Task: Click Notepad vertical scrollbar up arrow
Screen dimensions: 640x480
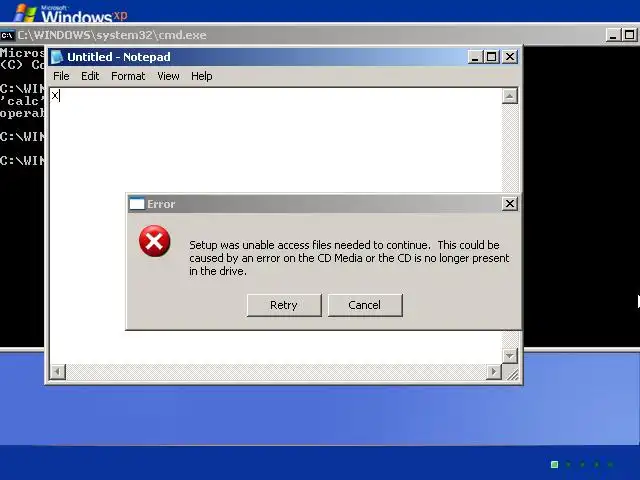Action: tap(509, 96)
